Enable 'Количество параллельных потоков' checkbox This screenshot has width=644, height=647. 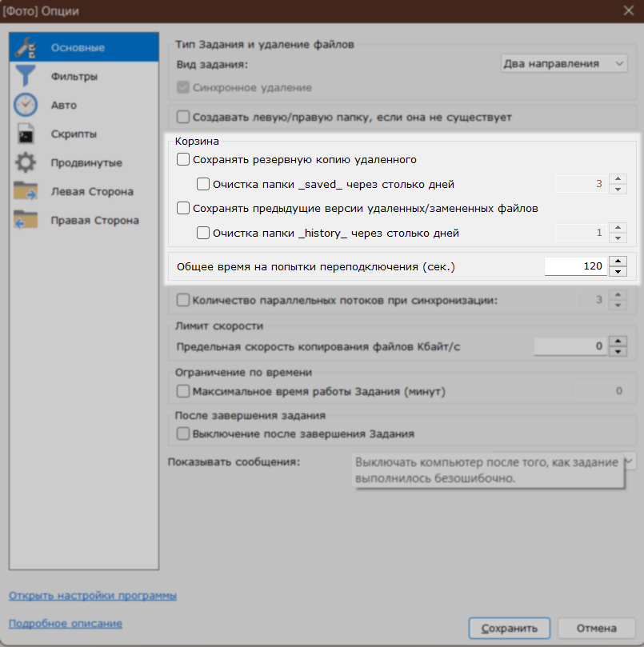coord(183,300)
